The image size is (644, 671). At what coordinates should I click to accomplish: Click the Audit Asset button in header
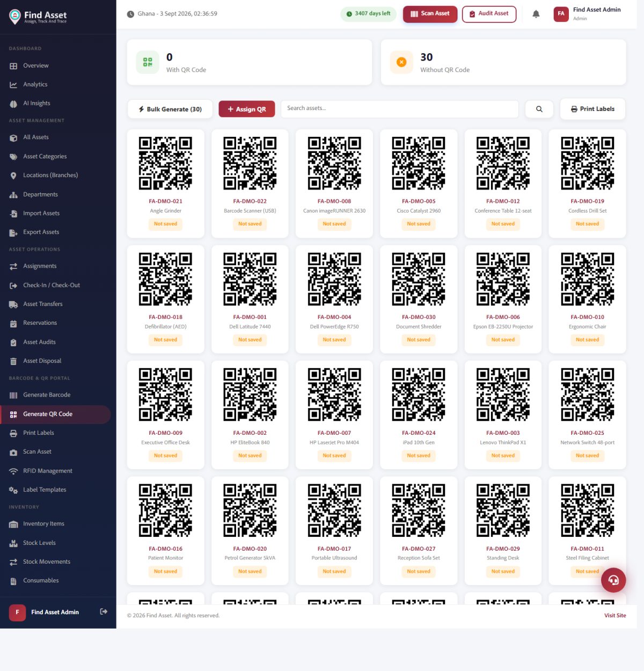(x=489, y=14)
